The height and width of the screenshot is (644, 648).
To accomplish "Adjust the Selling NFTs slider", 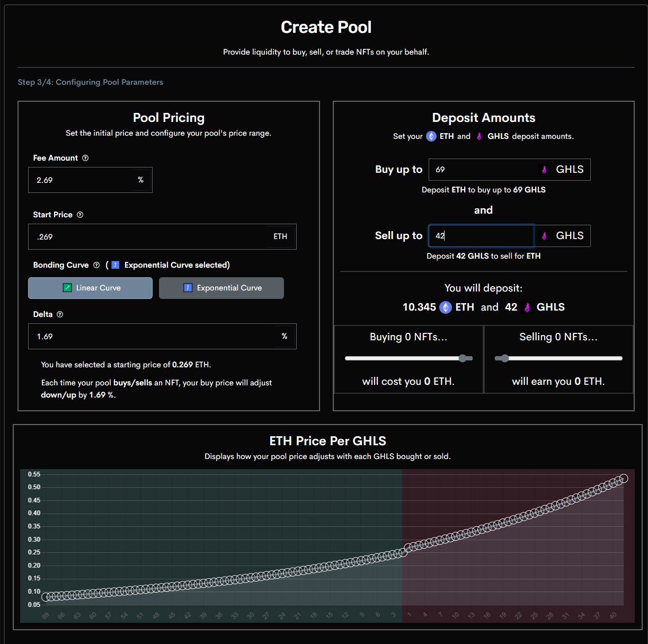I will pos(505,358).
